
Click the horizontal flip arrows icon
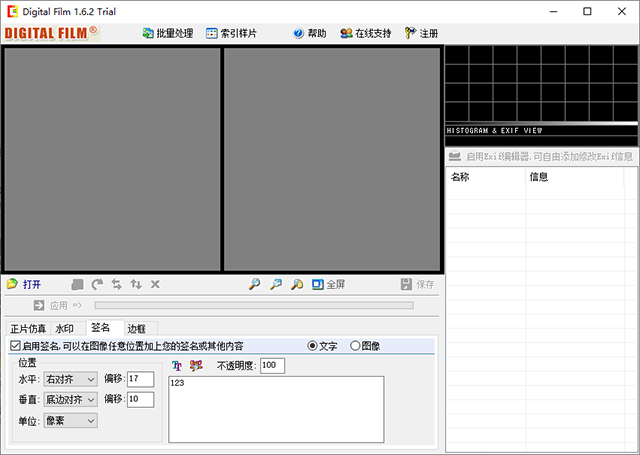click(x=116, y=284)
